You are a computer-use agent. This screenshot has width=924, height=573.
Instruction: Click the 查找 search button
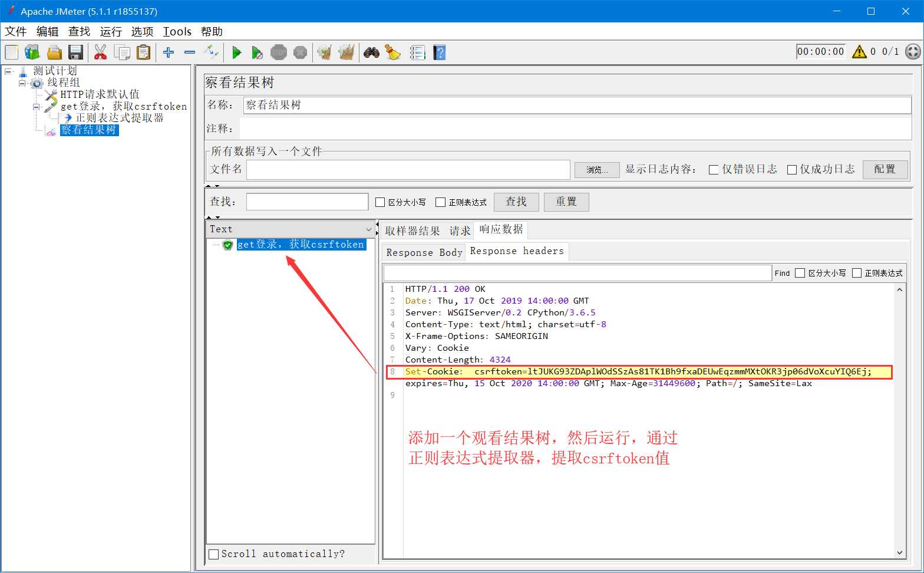[516, 202]
